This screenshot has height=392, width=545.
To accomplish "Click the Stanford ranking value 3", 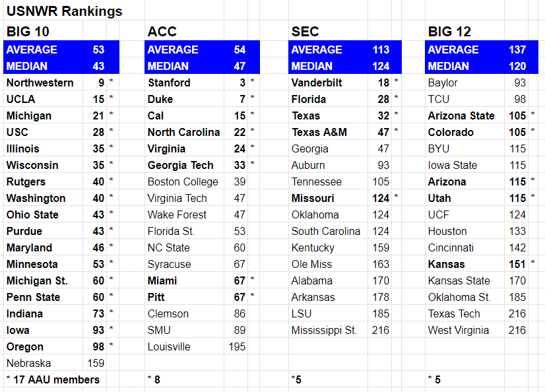I will 242,82.
